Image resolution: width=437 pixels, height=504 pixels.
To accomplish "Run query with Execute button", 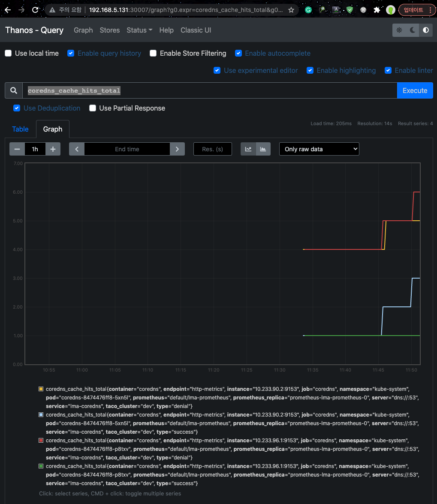I will 415,91.
